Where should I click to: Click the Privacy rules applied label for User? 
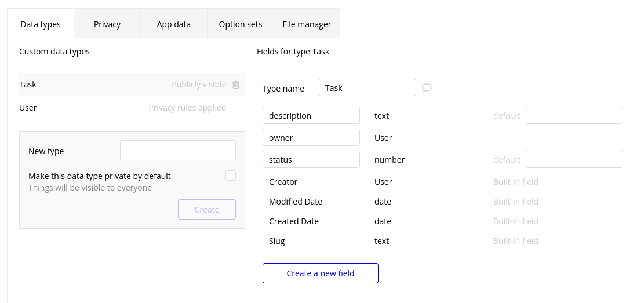click(187, 108)
